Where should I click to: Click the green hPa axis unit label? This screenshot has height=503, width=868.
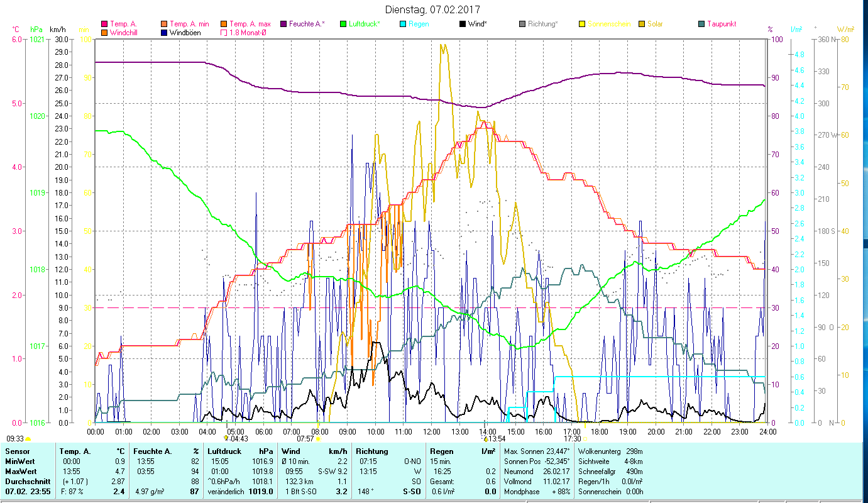pos(36,30)
